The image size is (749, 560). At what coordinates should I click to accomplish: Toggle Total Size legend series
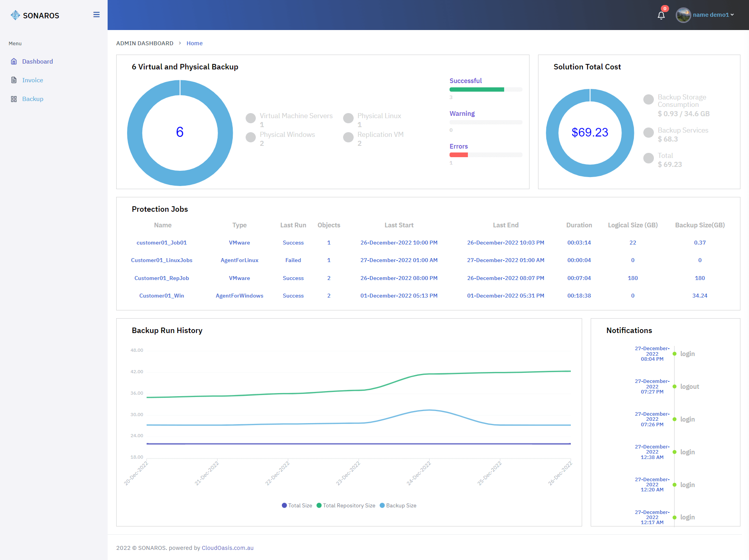tap(297, 505)
